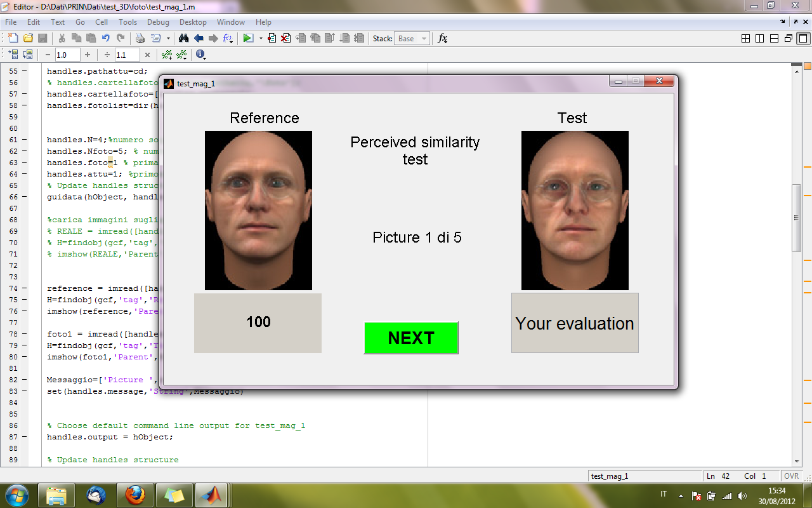Toggle the left/right split layout button
812x508 pixels.
[x=760, y=39]
